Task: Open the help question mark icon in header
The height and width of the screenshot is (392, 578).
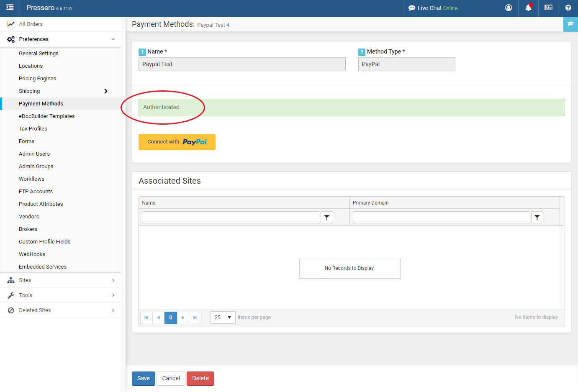Action: point(568,8)
